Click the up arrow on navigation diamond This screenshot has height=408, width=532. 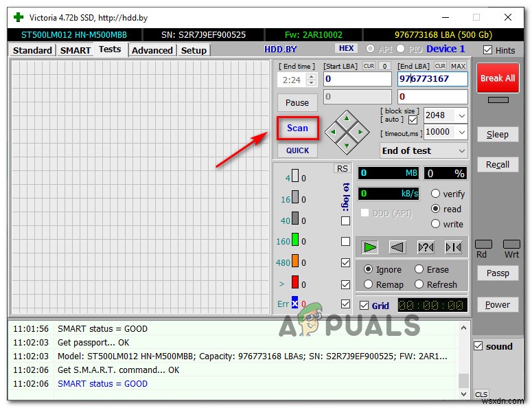pos(347,118)
